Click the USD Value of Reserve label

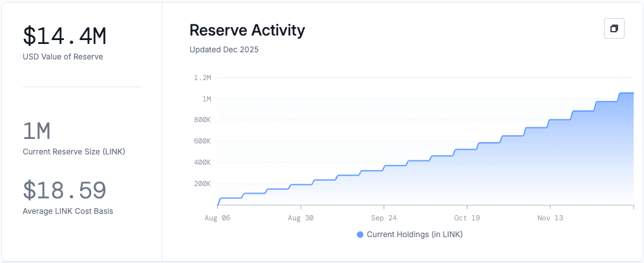(63, 57)
